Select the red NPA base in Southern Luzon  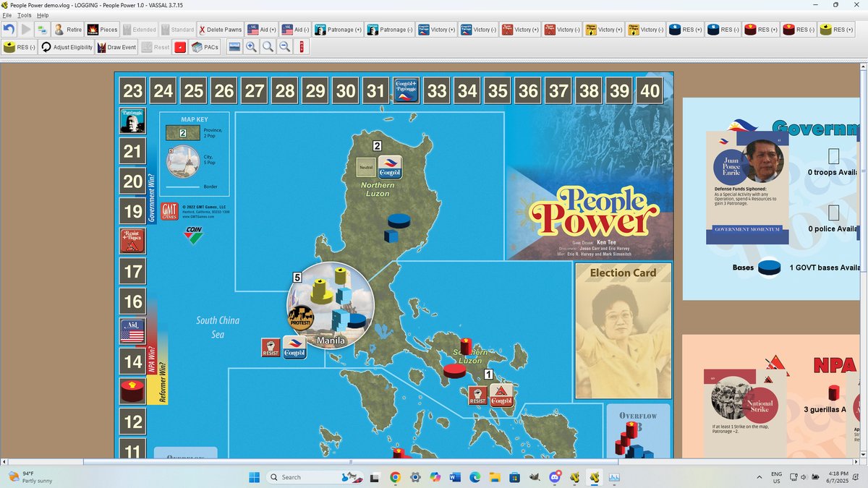click(x=454, y=371)
